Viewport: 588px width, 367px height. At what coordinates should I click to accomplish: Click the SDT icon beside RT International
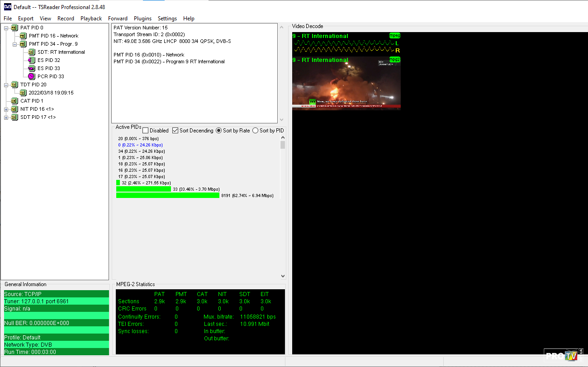[x=31, y=52]
